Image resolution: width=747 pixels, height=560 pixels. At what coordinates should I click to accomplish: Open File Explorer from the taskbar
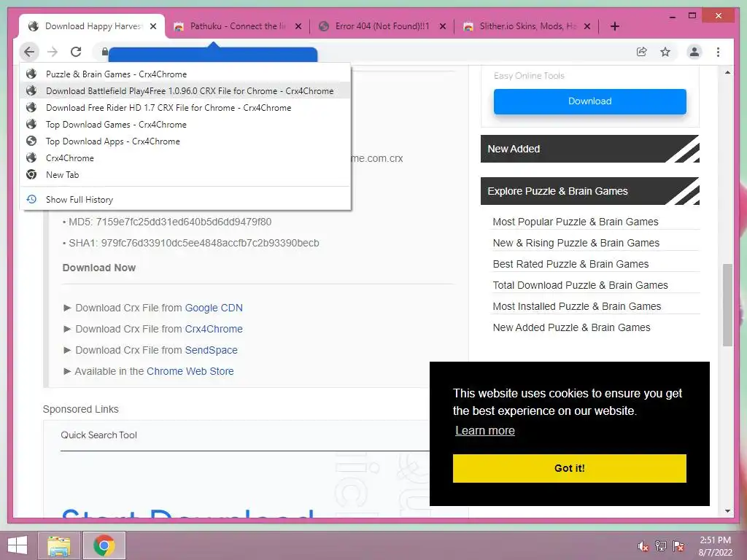58,545
